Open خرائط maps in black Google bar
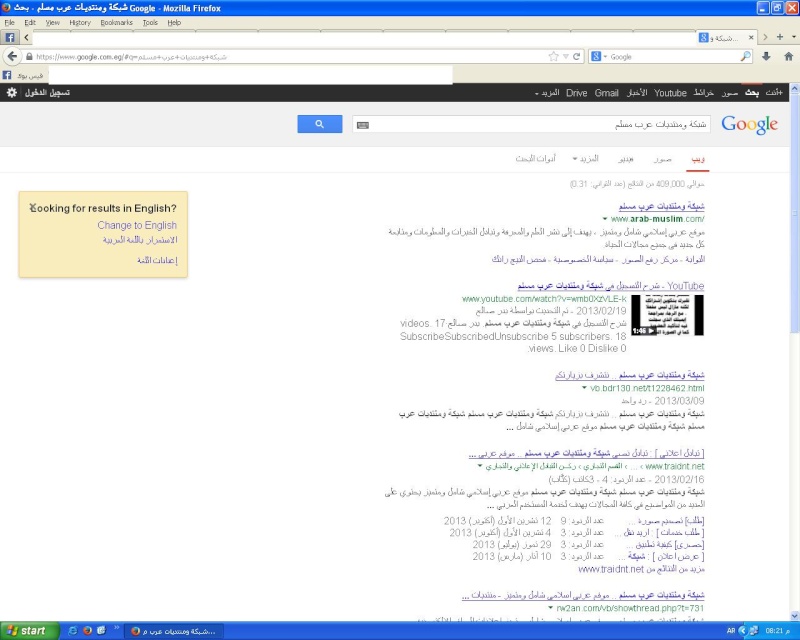 (x=703, y=93)
